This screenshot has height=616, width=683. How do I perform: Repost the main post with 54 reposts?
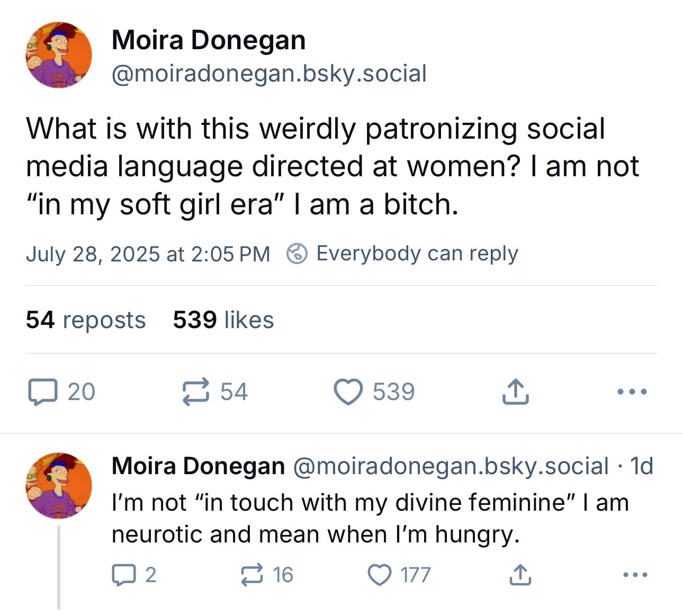pos(196,392)
